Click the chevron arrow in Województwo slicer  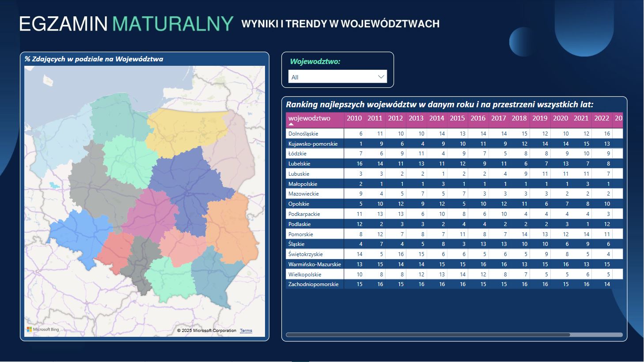[x=381, y=77]
